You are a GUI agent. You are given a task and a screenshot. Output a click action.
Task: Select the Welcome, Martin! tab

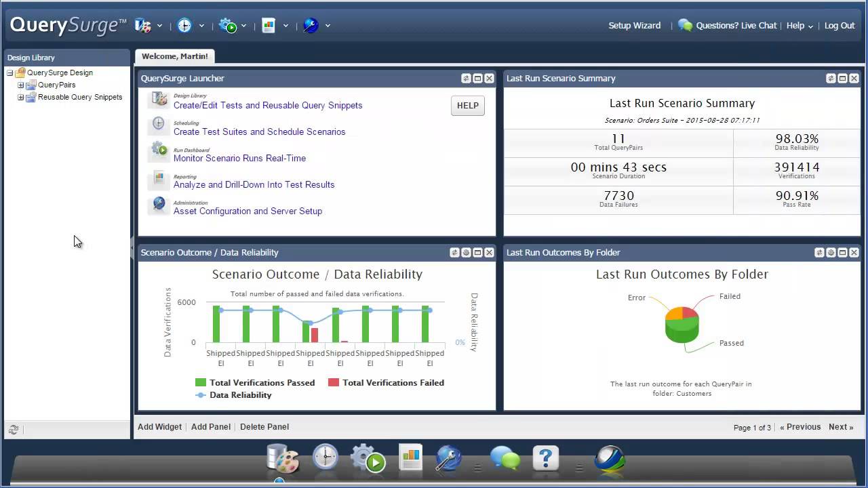coord(175,56)
